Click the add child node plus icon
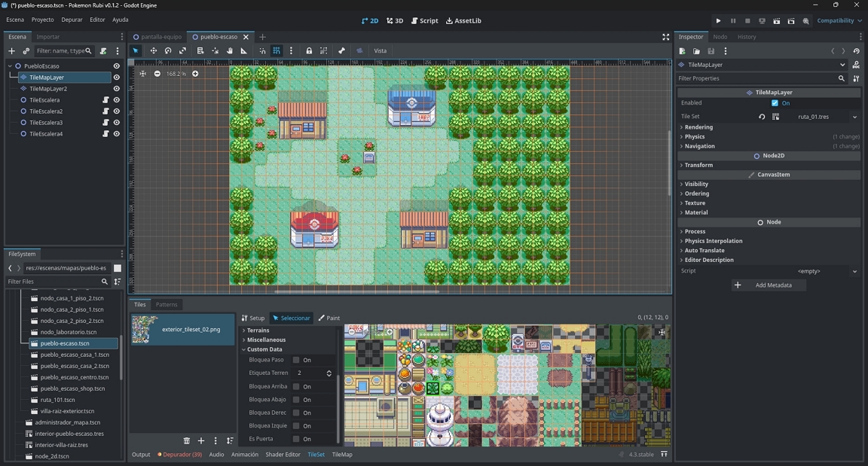 (x=11, y=51)
